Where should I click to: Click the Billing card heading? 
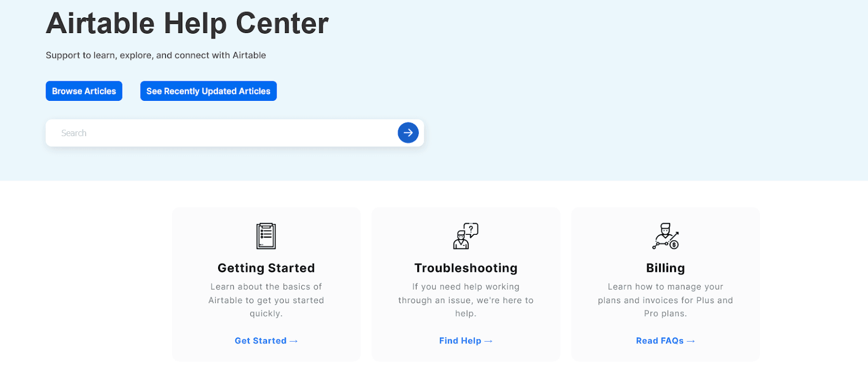665,268
